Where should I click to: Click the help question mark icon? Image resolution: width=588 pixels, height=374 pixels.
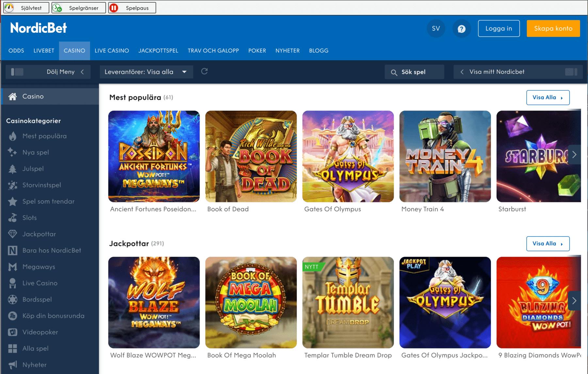click(x=462, y=29)
